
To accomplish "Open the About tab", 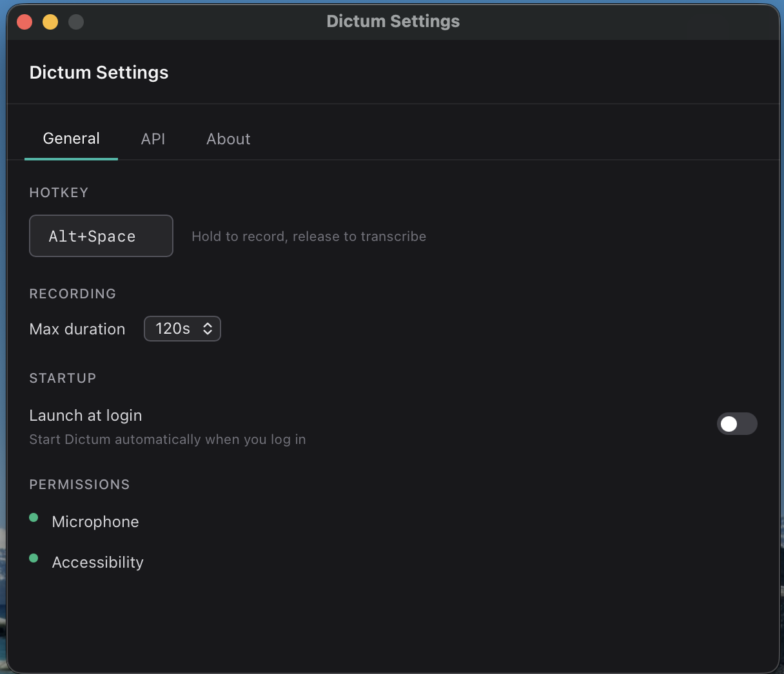I will click(228, 139).
